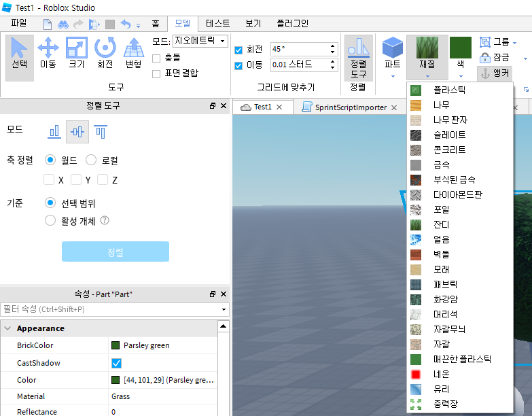Click the 그룹 (Group) icon
Image resolution: width=532 pixels, height=416 pixels.
[x=485, y=42]
